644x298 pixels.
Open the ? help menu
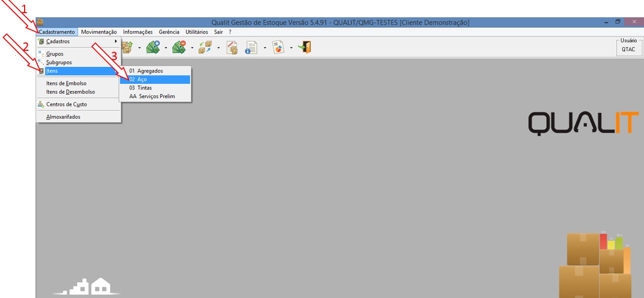point(230,32)
